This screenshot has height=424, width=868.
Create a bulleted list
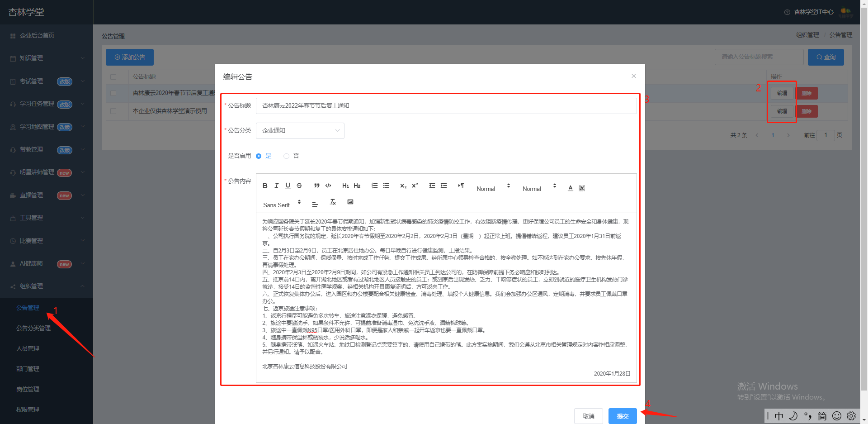point(386,186)
